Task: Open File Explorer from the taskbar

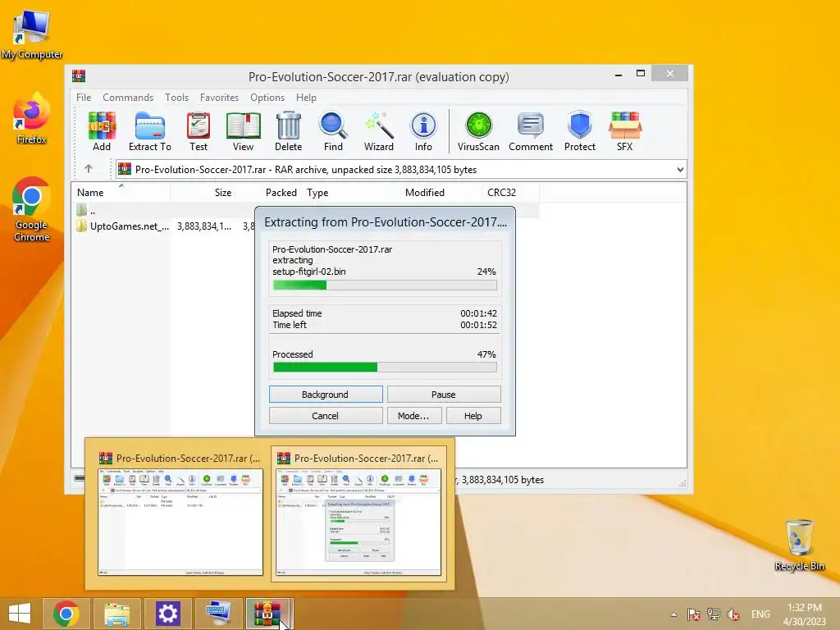Action: (x=116, y=614)
